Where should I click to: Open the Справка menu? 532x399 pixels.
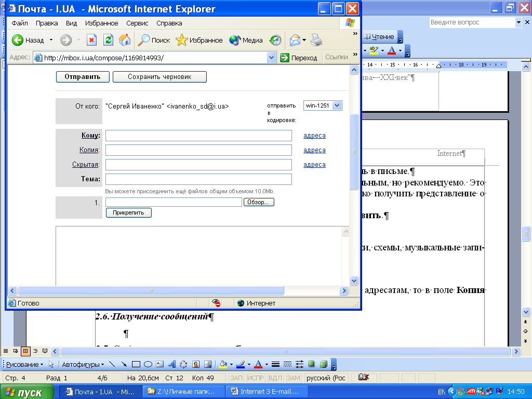tap(169, 23)
